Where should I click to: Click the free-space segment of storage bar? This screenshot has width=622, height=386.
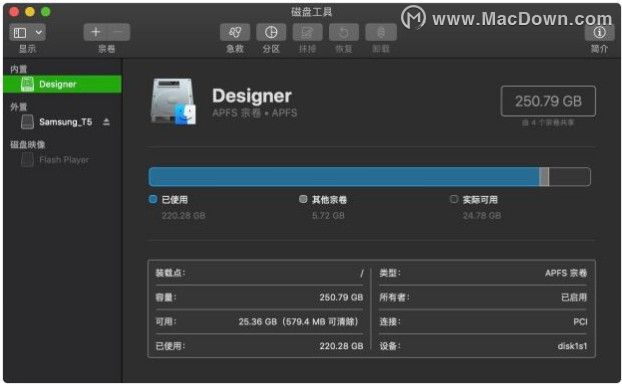point(570,177)
